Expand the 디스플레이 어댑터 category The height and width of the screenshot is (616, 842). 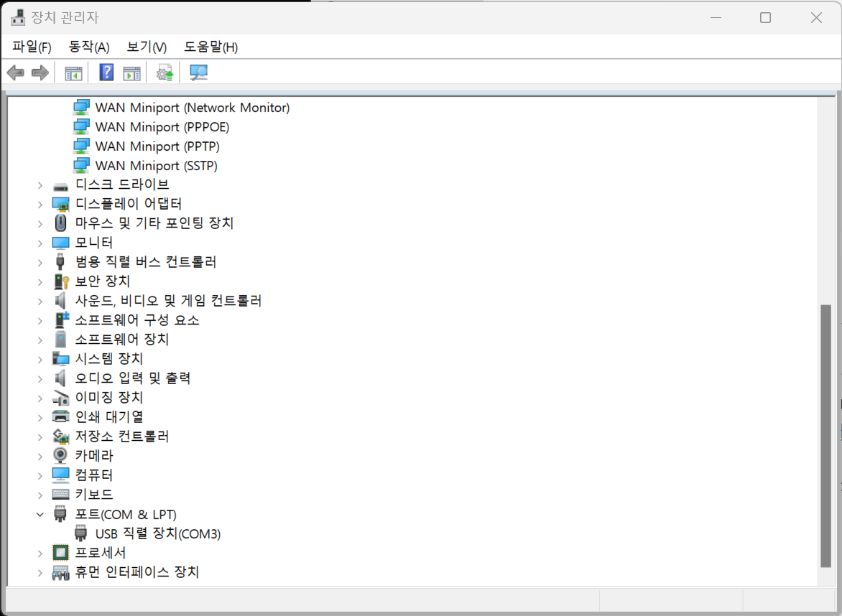[40, 205]
